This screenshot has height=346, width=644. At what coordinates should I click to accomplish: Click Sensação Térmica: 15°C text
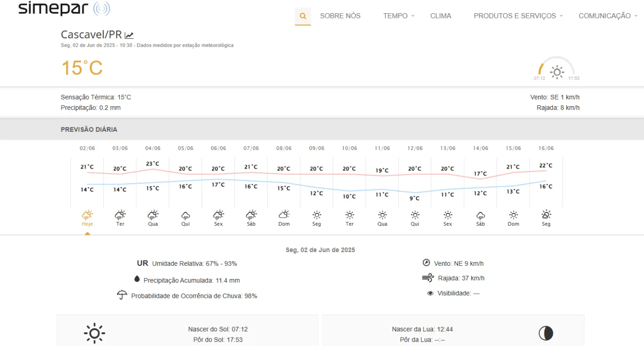tap(96, 97)
